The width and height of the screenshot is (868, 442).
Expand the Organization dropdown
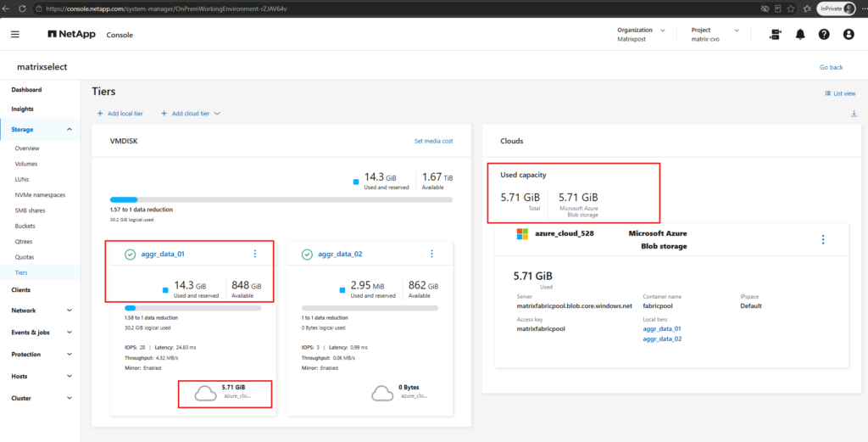[641, 34]
